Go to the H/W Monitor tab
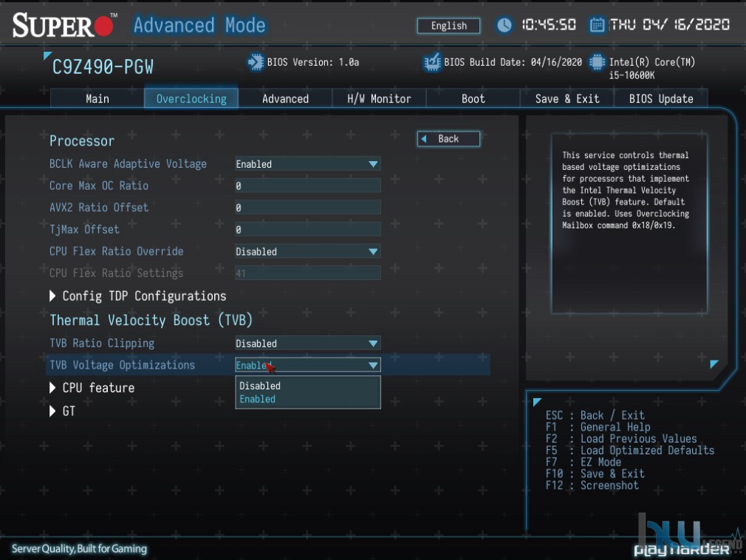 pyautogui.click(x=379, y=98)
